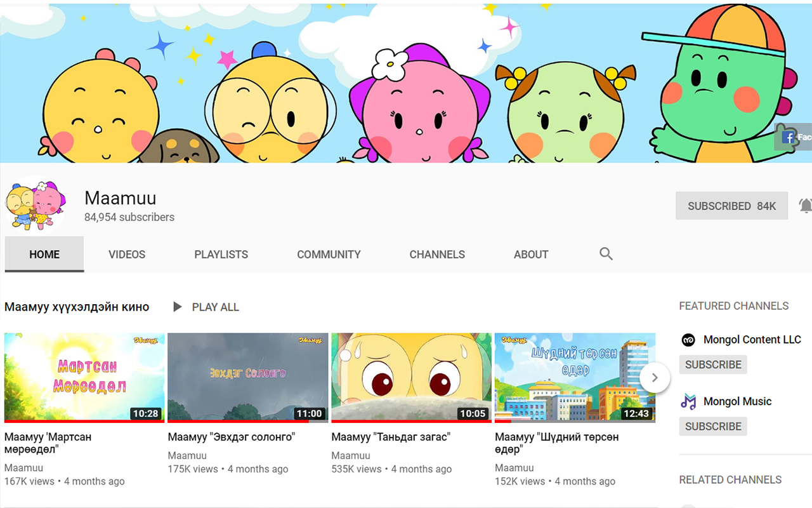This screenshot has height=508, width=812.
Task: Click the 175K views text
Action: pos(193,469)
